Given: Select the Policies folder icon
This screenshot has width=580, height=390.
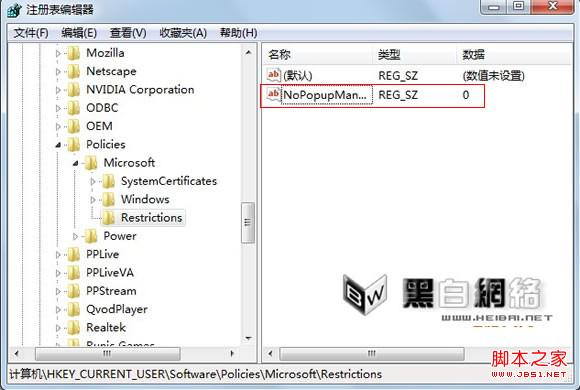Looking at the screenshot, I should tap(74, 145).
